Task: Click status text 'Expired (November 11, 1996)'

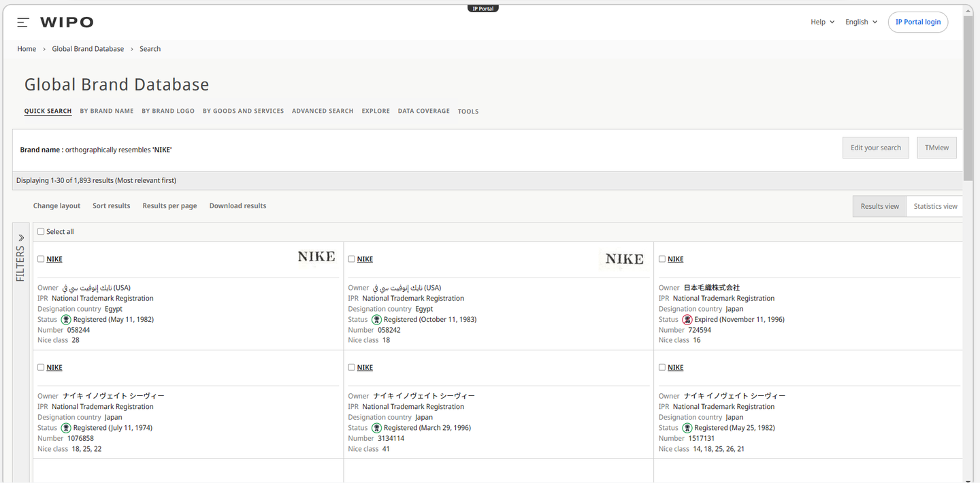Action: click(739, 320)
